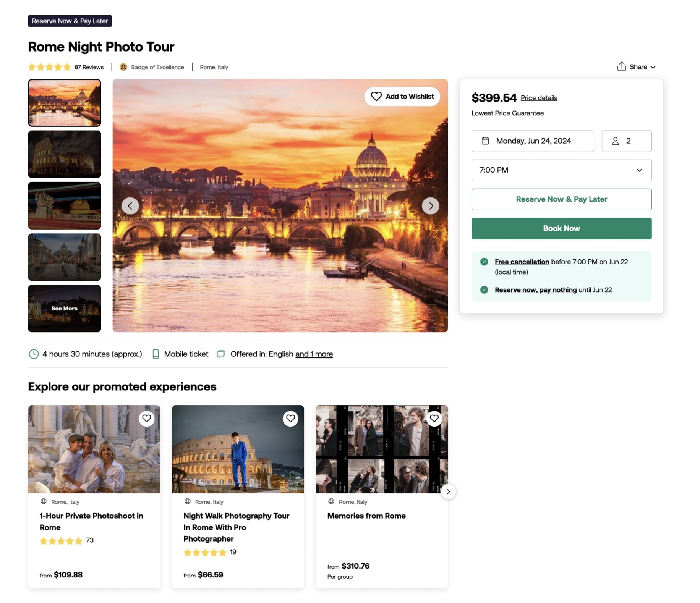The height and width of the screenshot is (603, 700).
Task: Click the globe icon on Memories from Rome card
Action: (x=331, y=502)
